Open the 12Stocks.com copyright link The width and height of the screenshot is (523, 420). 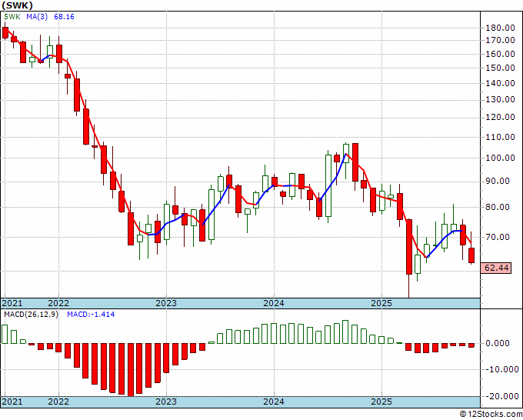pos(491,415)
